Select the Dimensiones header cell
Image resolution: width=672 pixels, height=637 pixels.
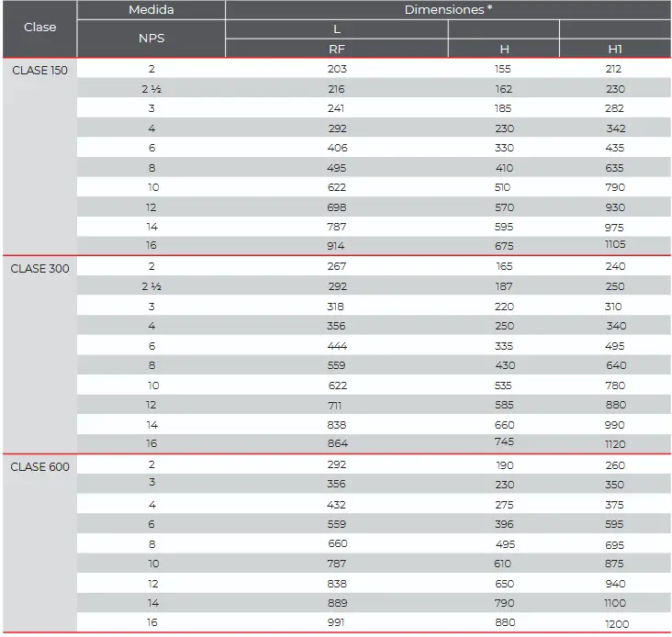click(448, 10)
